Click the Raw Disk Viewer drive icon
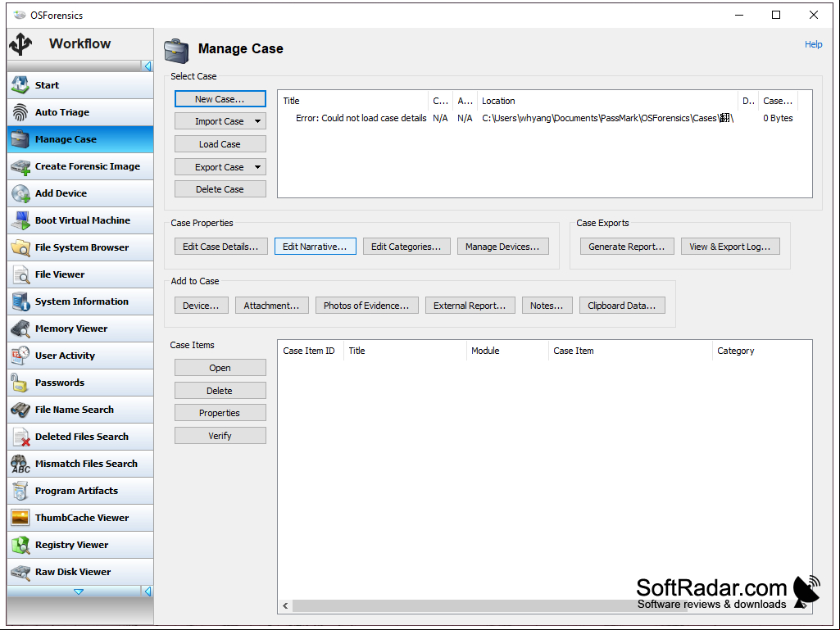 20,572
